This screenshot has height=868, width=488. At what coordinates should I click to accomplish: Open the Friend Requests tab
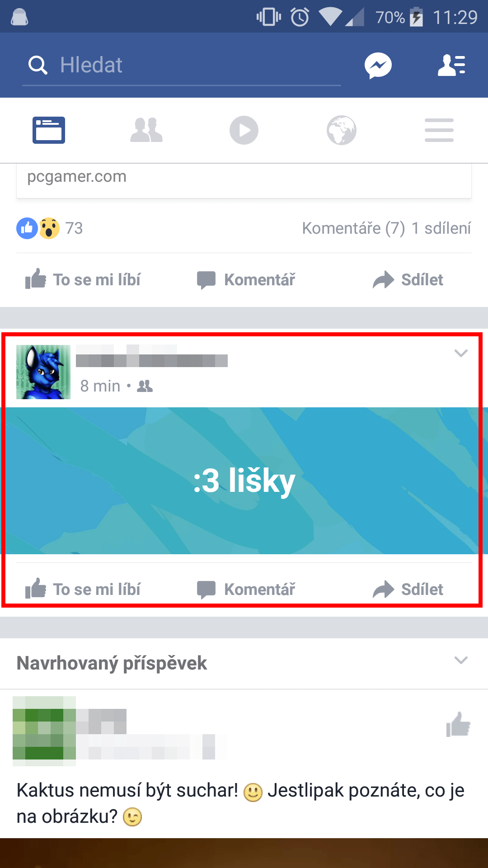146,130
